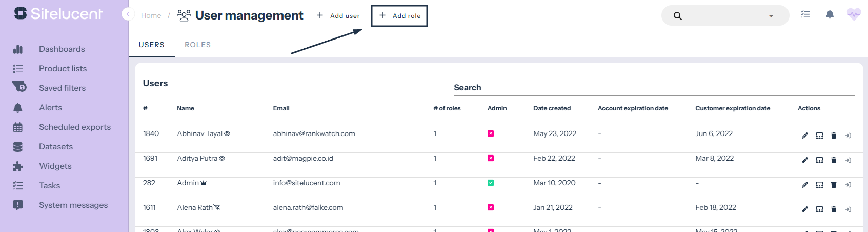Click the Add role button
Screen dimensions: 868x232
pos(399,16)
